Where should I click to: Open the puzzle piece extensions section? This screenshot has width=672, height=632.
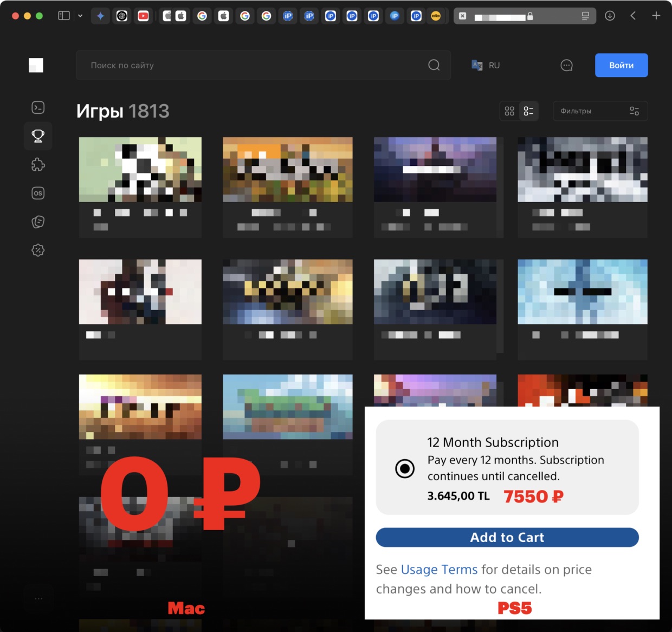pyautogui.click(x=38, y=165)
